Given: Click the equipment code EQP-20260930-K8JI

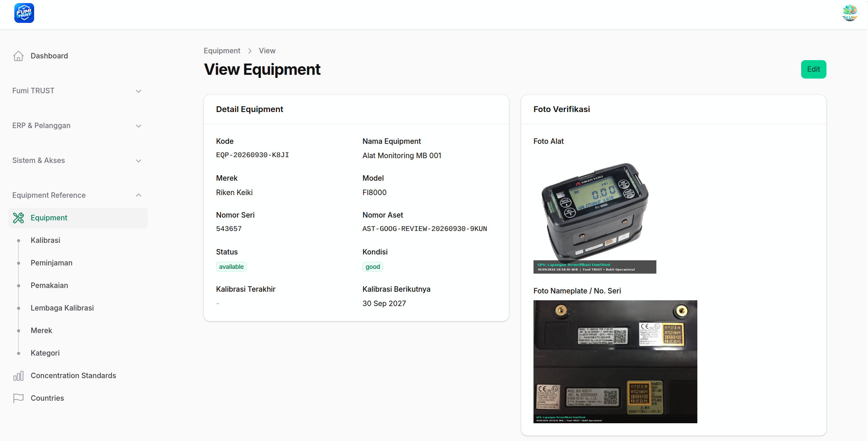Looking at the screenshot, I should coord(252,155).
